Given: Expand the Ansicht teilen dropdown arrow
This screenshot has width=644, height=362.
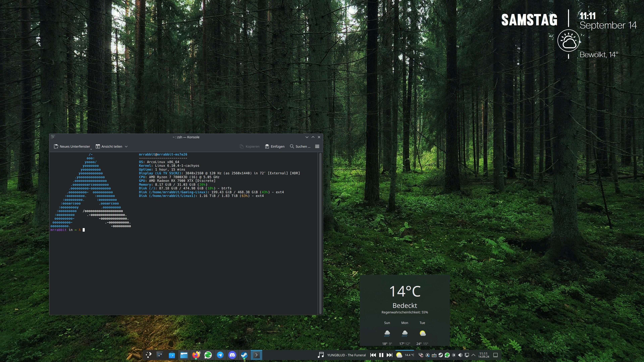Looking at the screenshot, I should 126,147.
